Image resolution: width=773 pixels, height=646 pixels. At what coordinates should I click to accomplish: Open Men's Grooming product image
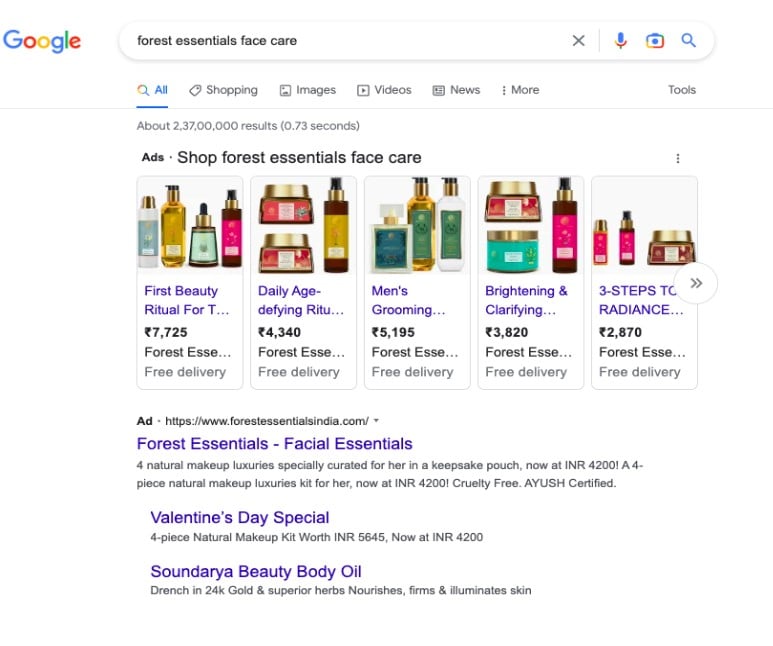417,226
